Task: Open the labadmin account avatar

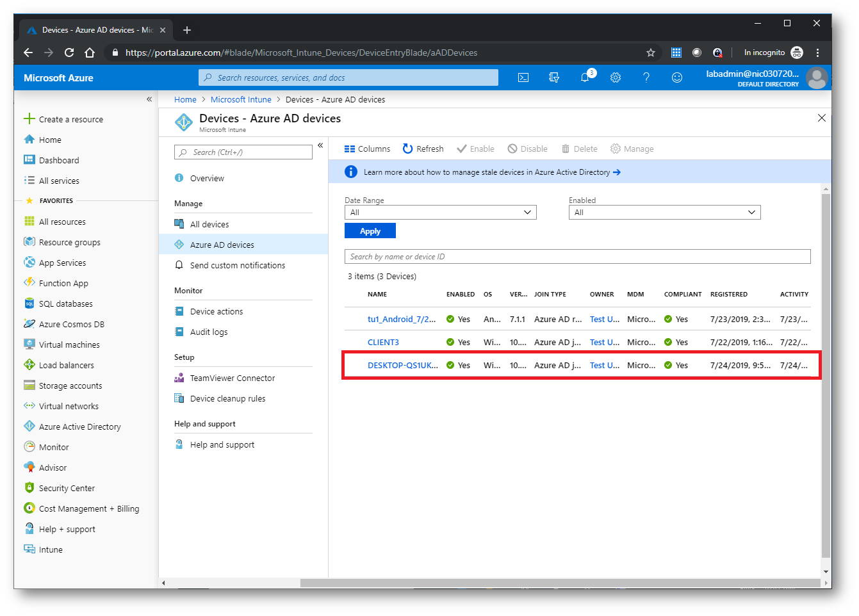Action: pyautogui.click(x=817, y=77)
